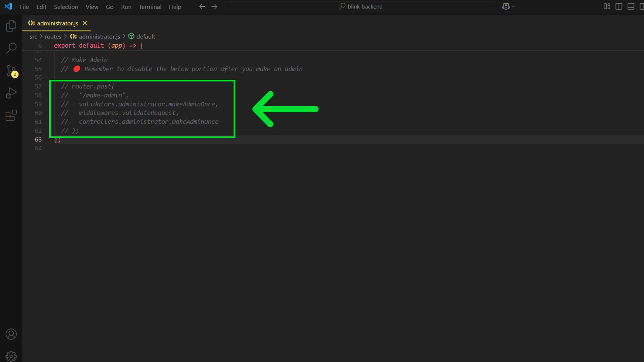Toggle the bottom panel visibility
Screen dimensions: 644x362
(631, 6)
